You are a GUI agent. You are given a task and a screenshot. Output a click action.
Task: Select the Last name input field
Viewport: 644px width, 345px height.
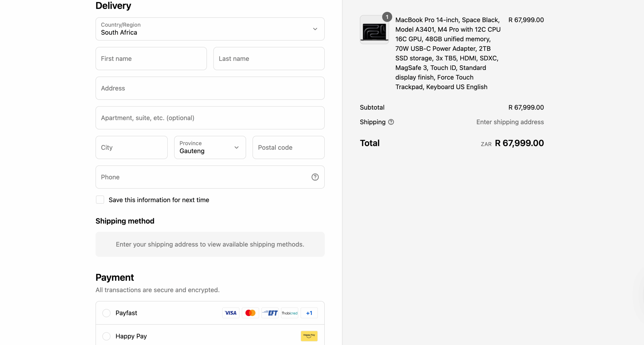[269, 59]
